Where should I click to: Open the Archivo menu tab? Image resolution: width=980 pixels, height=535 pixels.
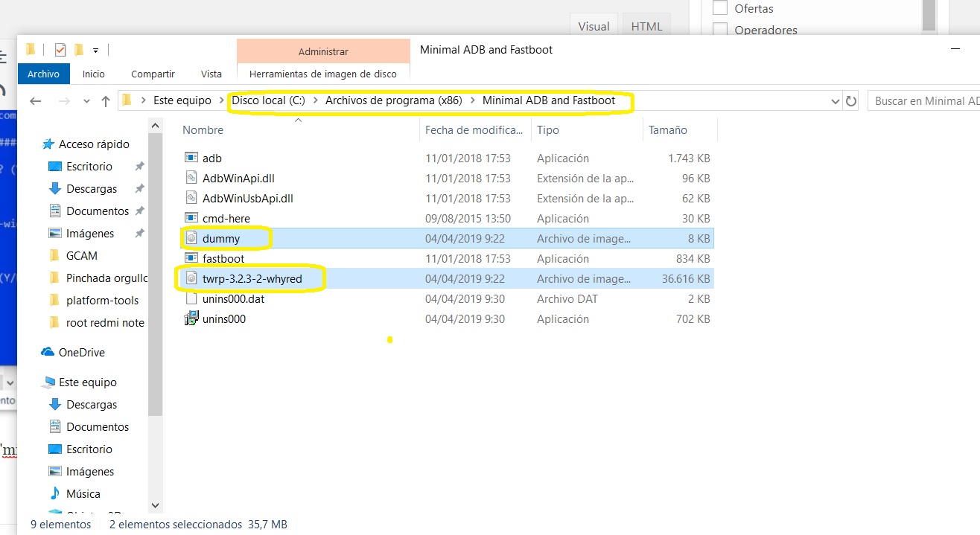point(43,74)
